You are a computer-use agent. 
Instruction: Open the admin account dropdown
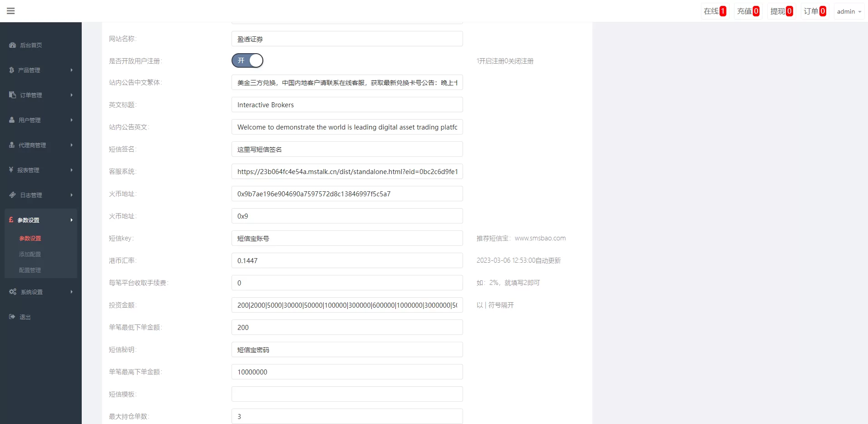(849, 11)
